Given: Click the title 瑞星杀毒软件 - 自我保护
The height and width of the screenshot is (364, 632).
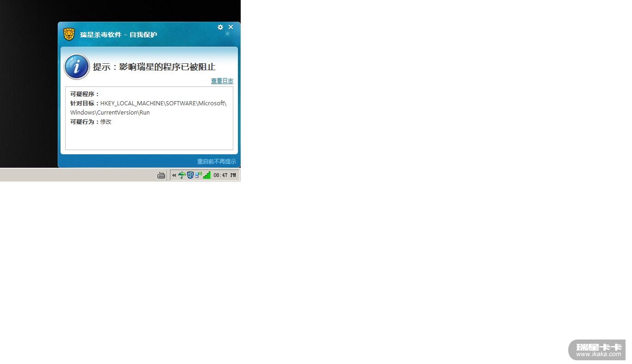Looking at the screenshot, I should [118, 35].
